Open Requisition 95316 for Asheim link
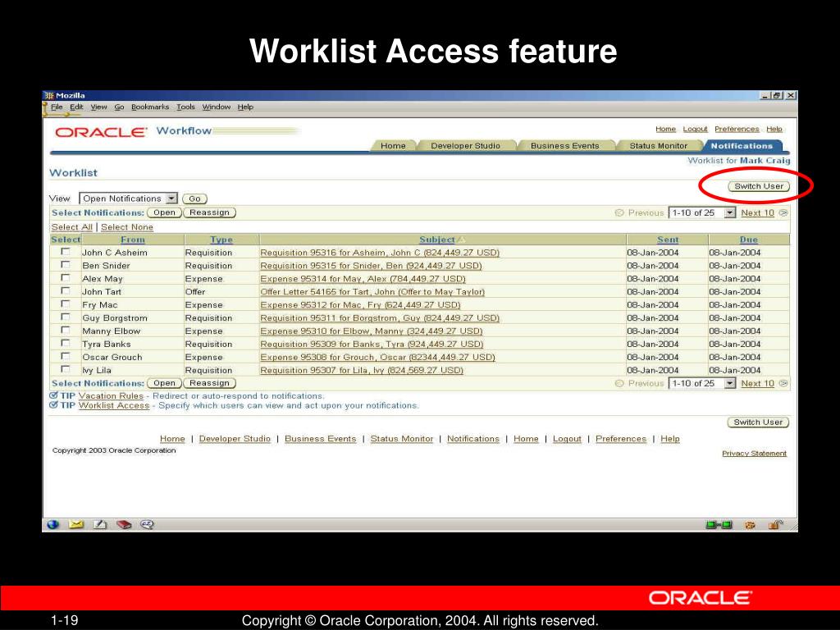This screenshot has width=840, height=630. tap(380, 253)
